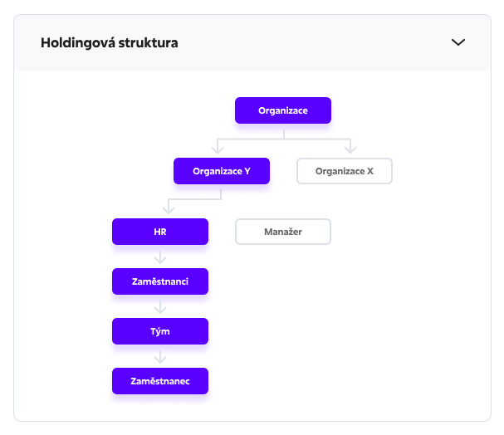The image size is (504, 435).
Task: Open the HR node
Action: point(160,232)
